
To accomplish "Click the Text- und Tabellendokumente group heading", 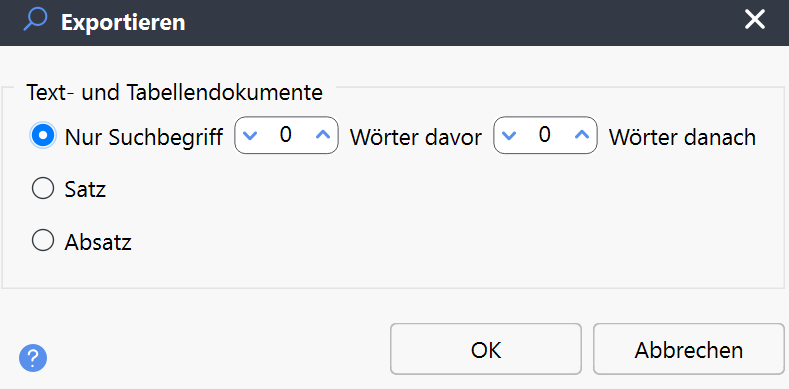I will [x=175, y=93].
